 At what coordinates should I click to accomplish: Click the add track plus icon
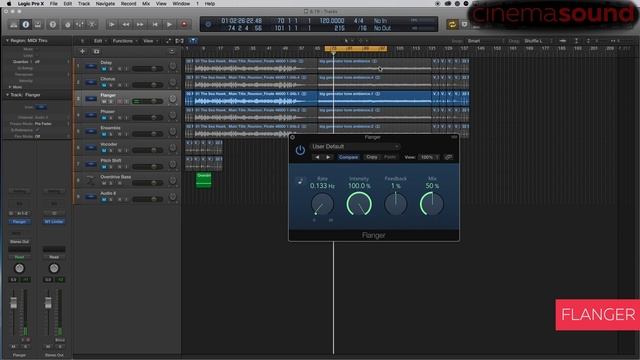click(82, 51)
